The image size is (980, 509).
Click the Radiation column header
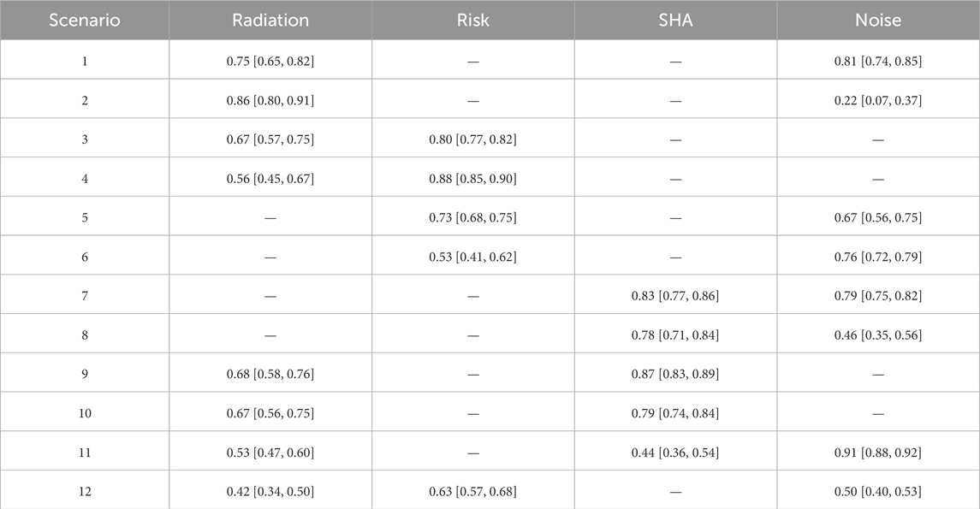tap(270, 21)
